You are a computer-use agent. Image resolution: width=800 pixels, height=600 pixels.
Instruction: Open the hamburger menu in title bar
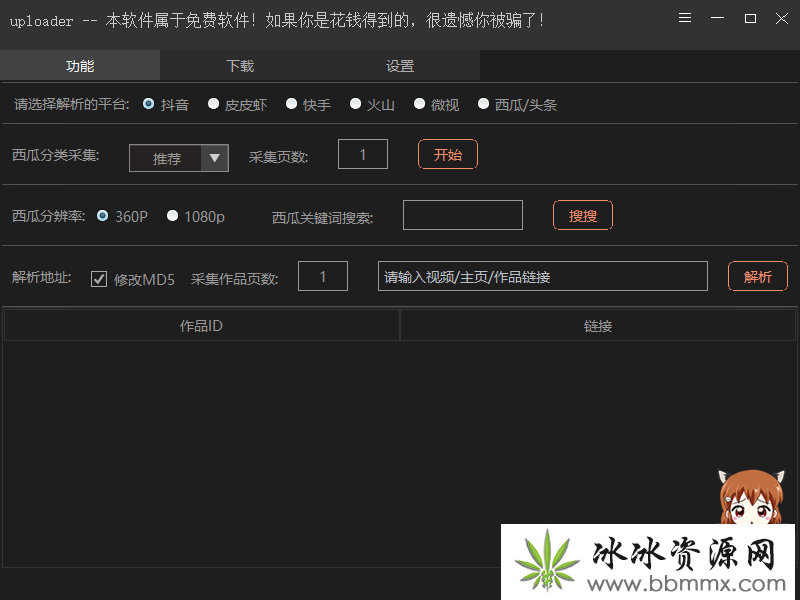coord(685,18)
